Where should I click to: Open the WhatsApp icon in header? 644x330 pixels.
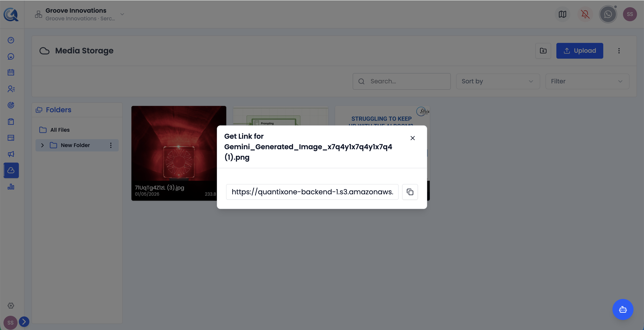click(608, 14)
